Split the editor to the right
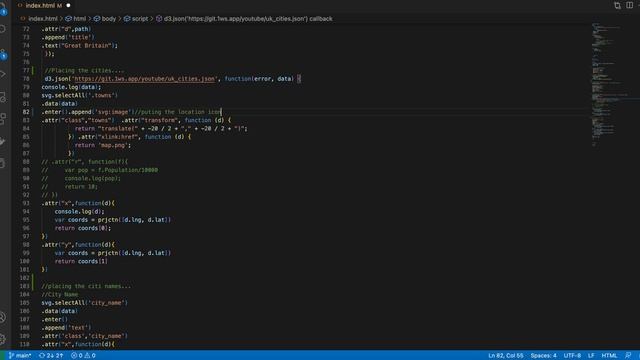The height and width of the screenshot is (360, 640). [629, 5]
